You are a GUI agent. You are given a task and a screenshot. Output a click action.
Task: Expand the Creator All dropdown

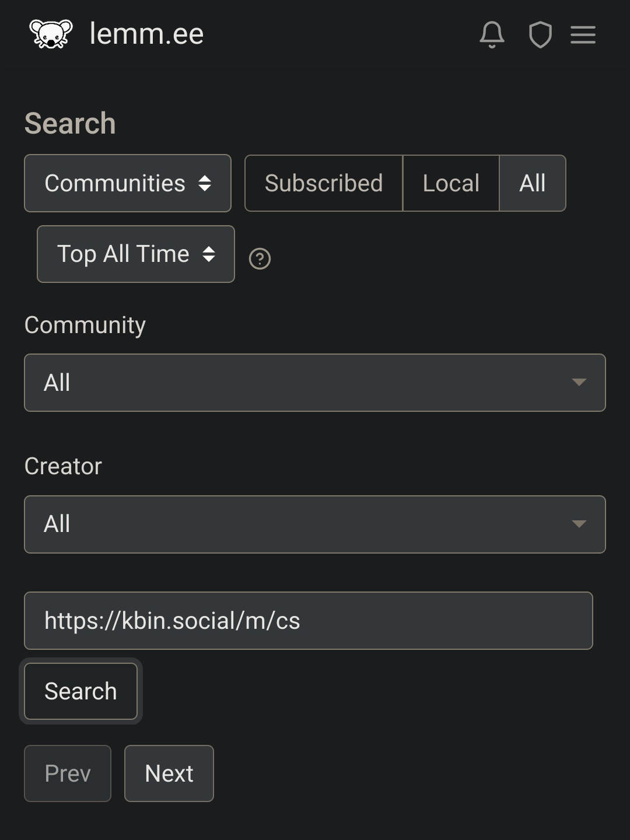click(x=315, y=524)
